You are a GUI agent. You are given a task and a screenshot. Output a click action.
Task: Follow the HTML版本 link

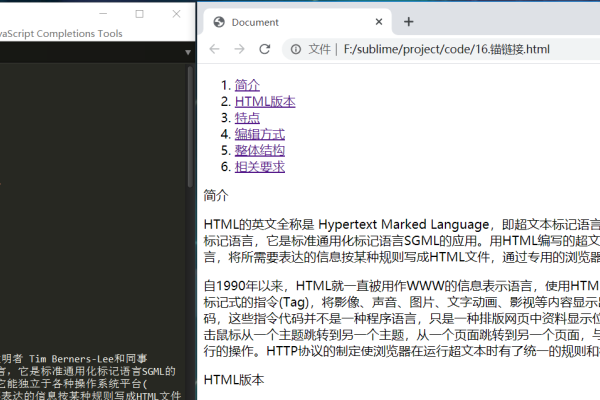coord(265,101)
